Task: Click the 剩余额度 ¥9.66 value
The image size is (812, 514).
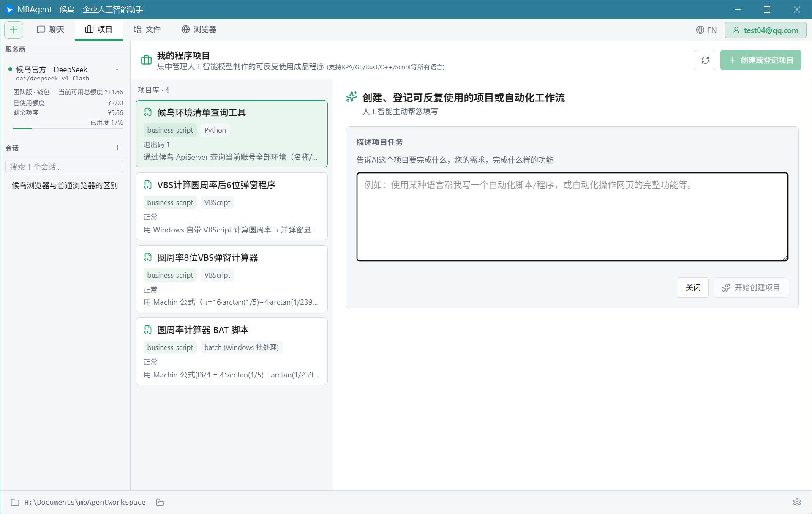Action: [115, 113]
